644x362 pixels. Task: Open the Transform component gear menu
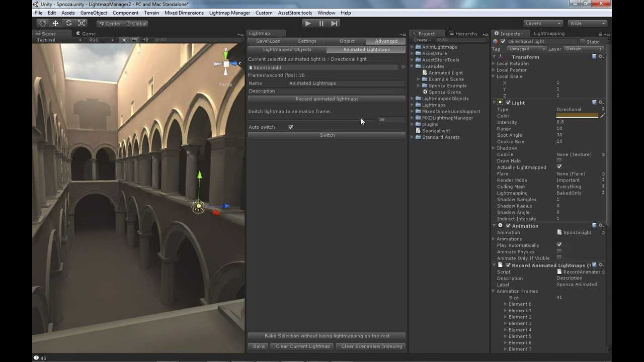point(601,57)
